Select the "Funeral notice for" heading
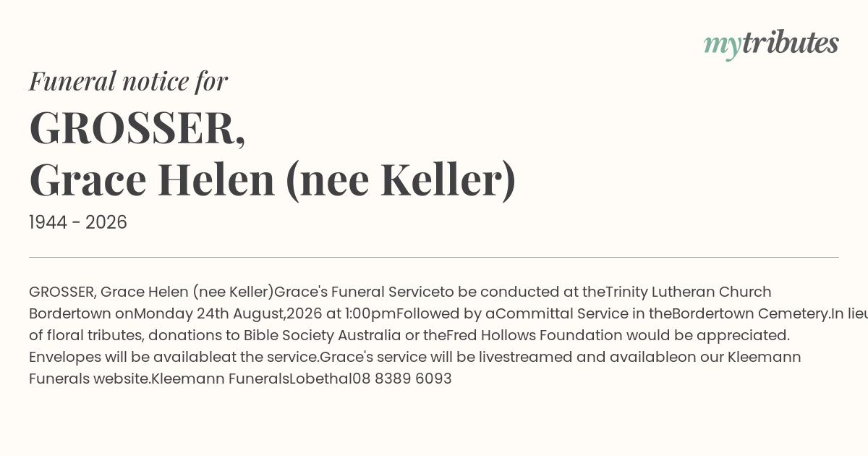 pos(128,81)
